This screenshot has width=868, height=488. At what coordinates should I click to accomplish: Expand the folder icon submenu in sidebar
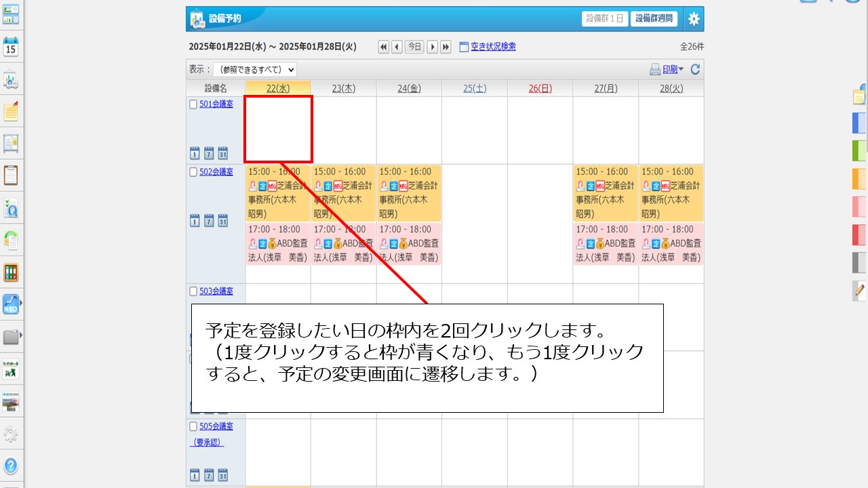12,336
